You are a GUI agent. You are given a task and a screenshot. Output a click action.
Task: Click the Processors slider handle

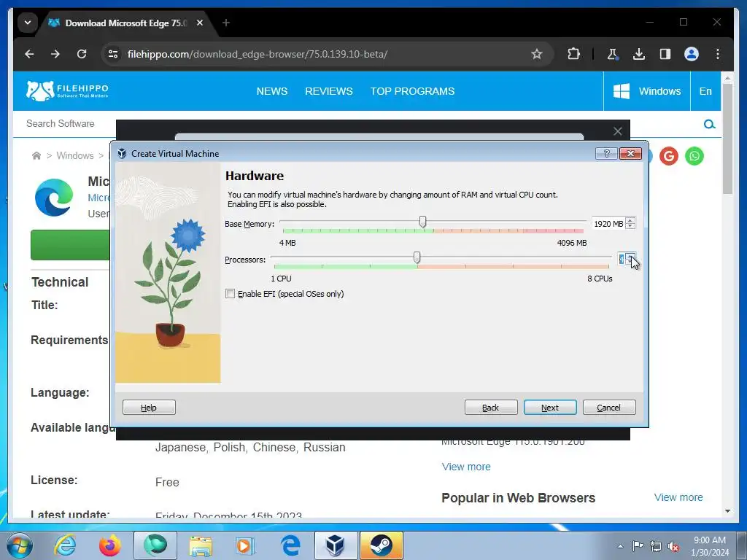point(417,257)
